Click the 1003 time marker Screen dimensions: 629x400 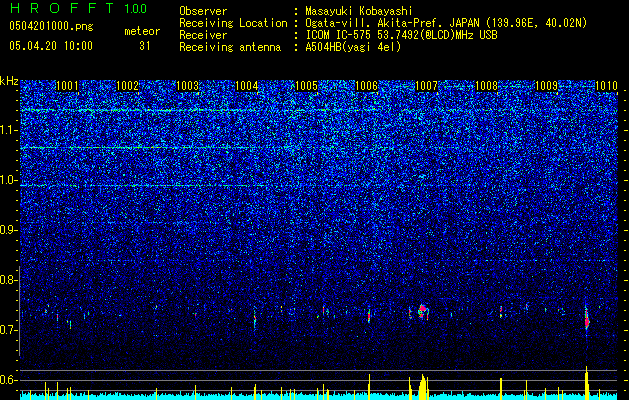187,86
